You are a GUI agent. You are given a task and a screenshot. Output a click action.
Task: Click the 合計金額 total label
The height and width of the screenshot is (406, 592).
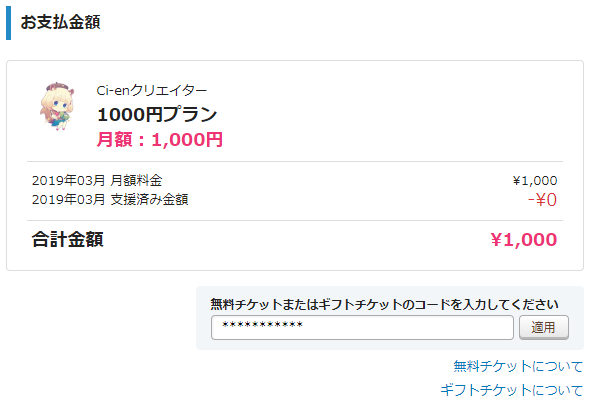68,239
